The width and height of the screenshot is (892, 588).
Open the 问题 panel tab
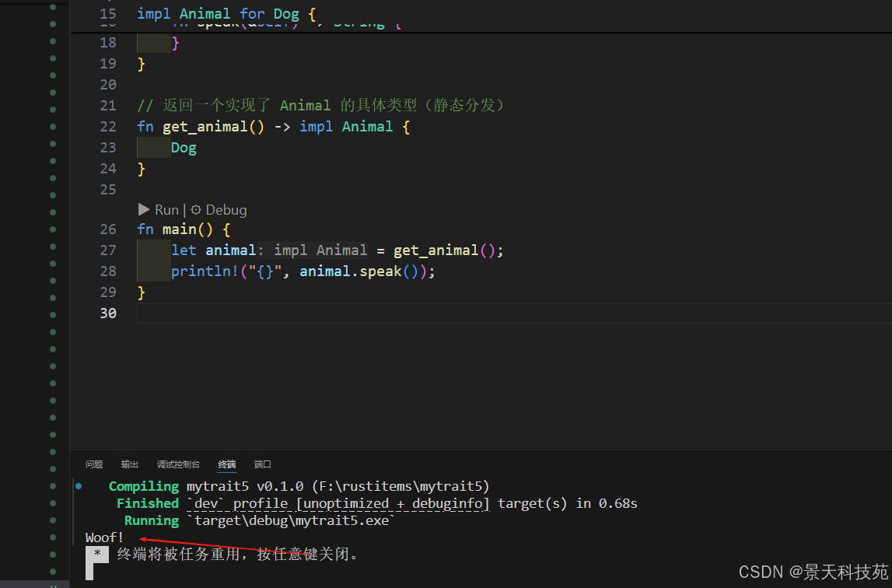coord(94,464)
